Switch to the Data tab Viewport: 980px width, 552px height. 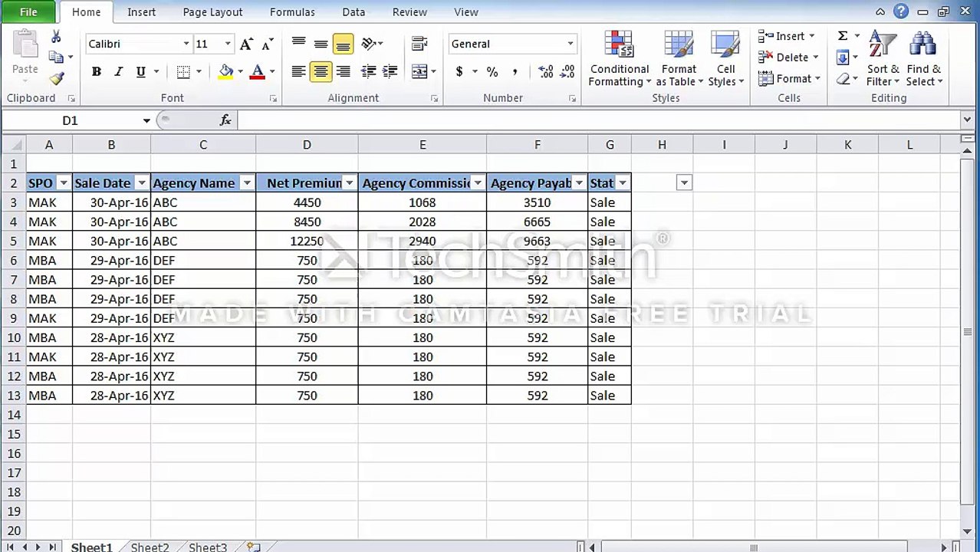[354, 12]
